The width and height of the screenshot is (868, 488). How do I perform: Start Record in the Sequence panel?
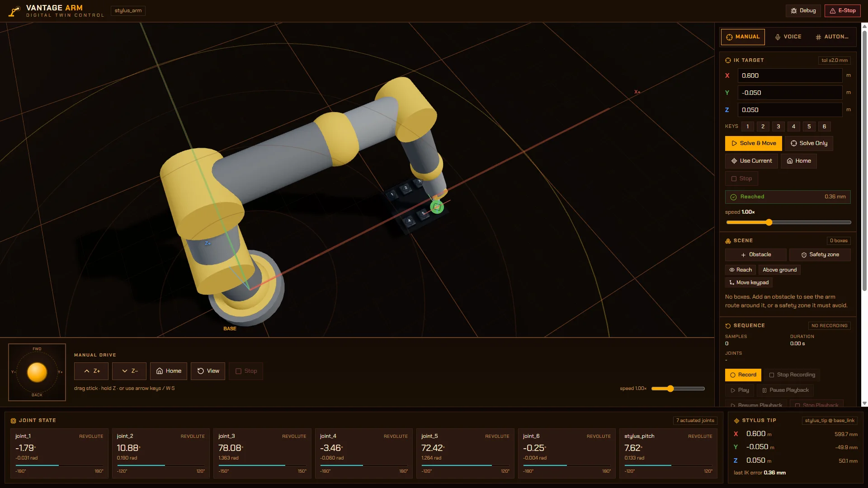point(743,375)
